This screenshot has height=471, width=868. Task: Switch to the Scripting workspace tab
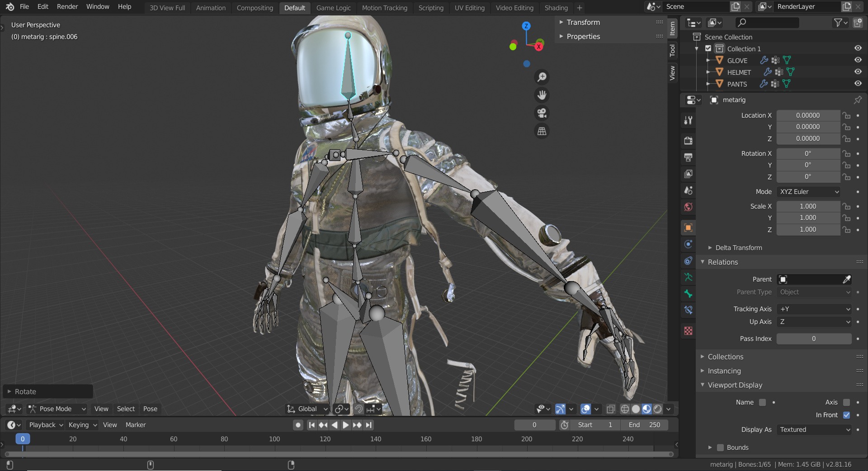(x=430, y=8)
